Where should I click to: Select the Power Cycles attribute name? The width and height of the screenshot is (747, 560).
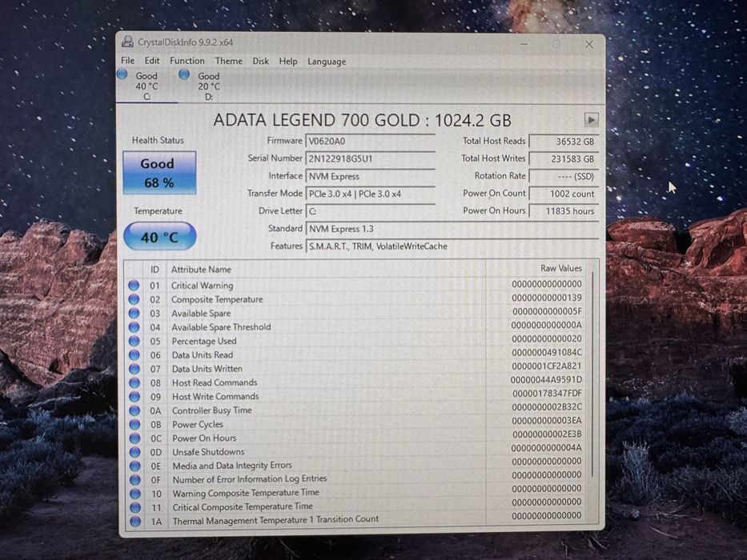click(197, 424)
